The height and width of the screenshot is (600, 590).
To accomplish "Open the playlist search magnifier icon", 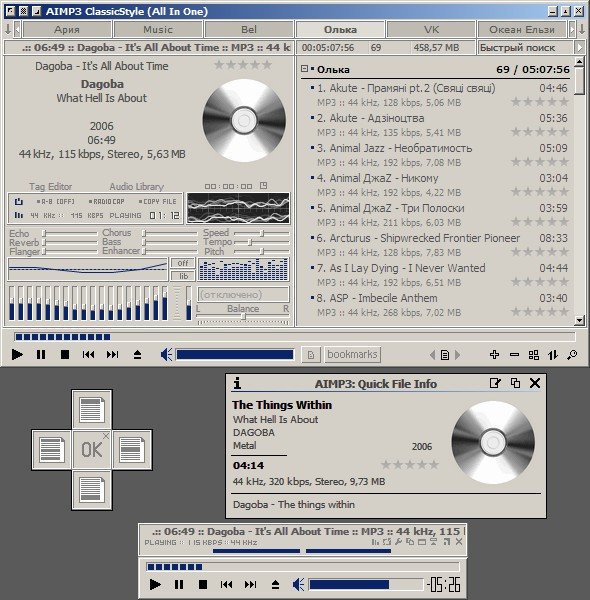I will (572, 355).
